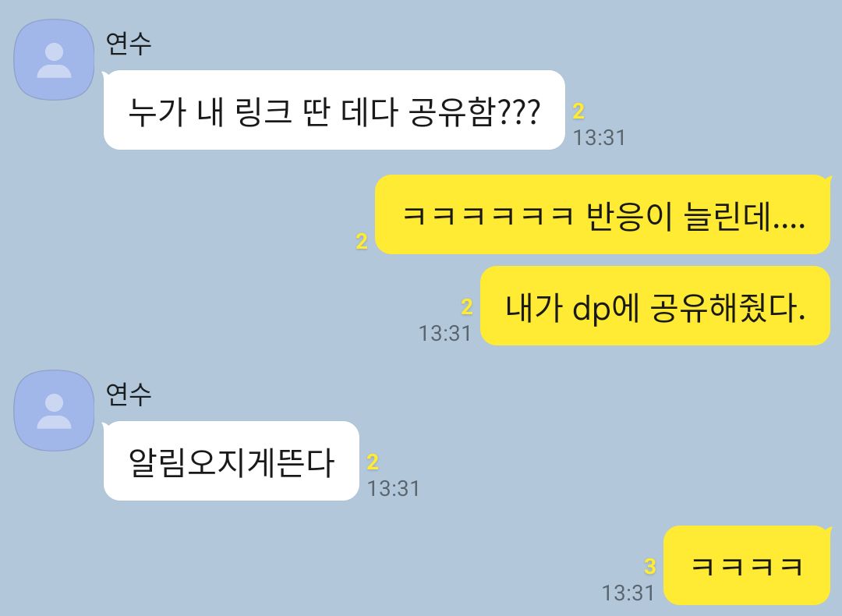842x616 pixels.
Task: Click 13:31 timestamp of first message
Action: coord(600,138)
